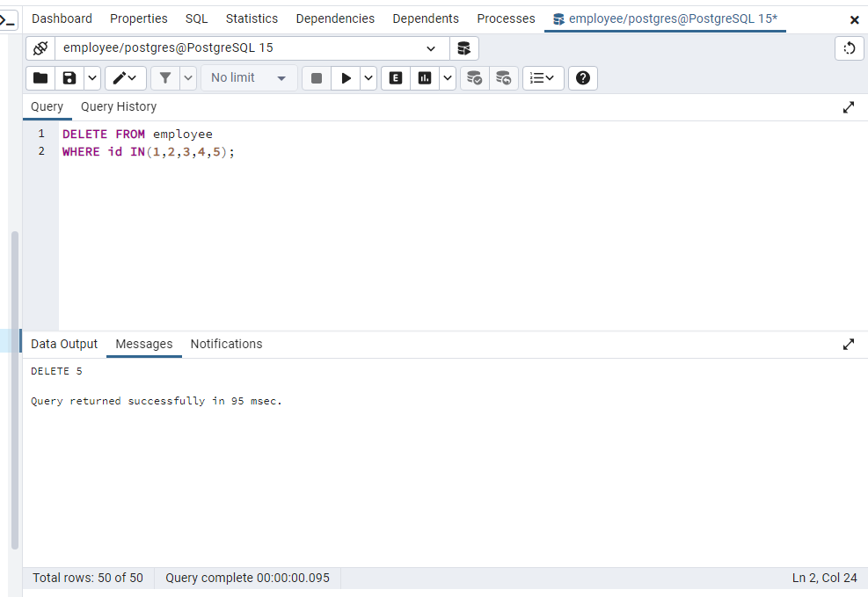Screen dimensions: 868x597
Task: Maximize the results output panel
Action: (849, 345)
